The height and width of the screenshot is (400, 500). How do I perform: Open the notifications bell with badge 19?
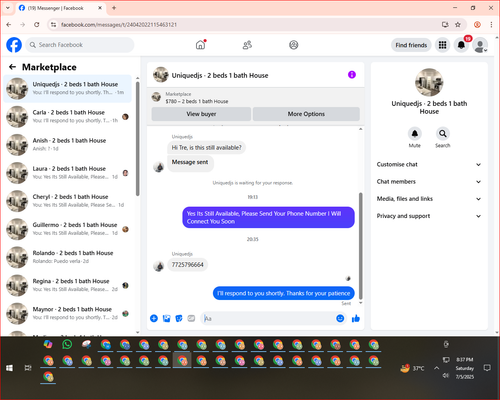pyautogui.click(x=461, y=45)
